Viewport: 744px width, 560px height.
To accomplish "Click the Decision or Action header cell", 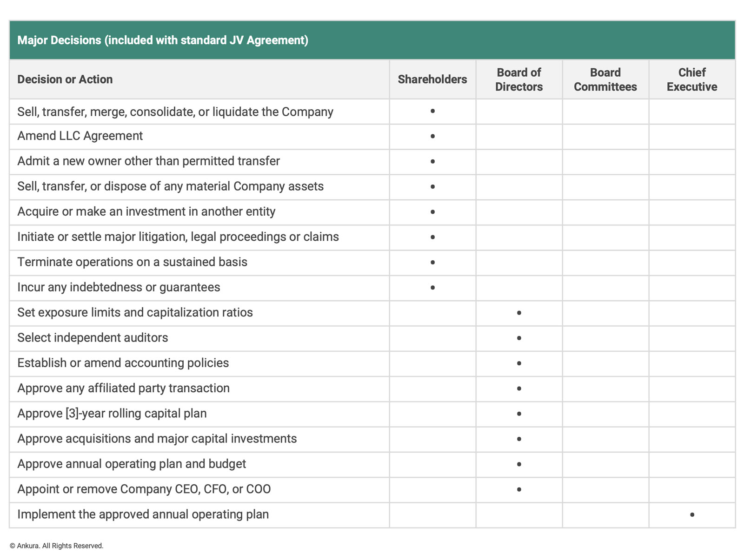I will [199, 79].
